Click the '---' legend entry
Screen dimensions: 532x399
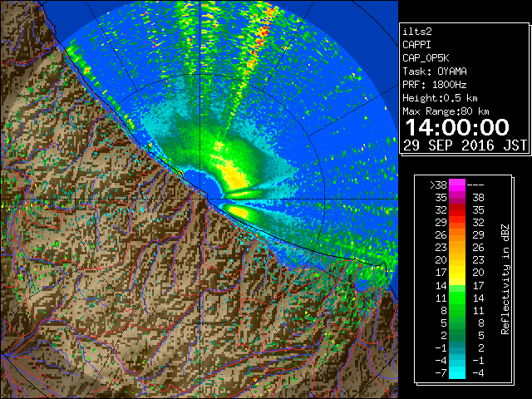475,185
